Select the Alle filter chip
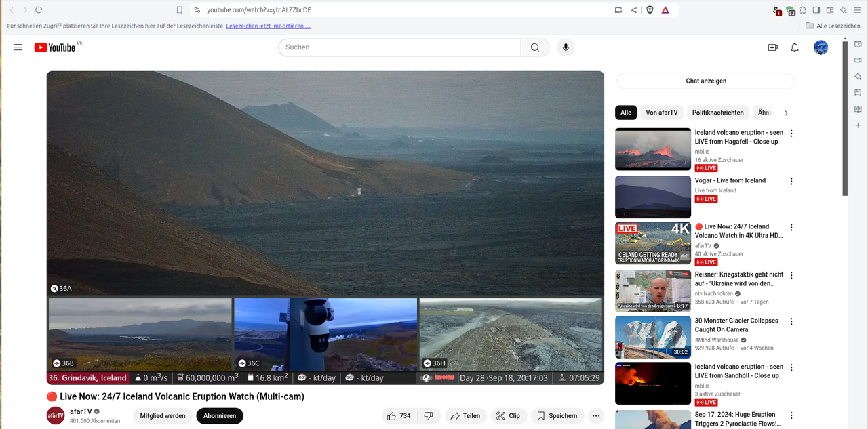This screenshot has width=868, height=429. (626, 113)
